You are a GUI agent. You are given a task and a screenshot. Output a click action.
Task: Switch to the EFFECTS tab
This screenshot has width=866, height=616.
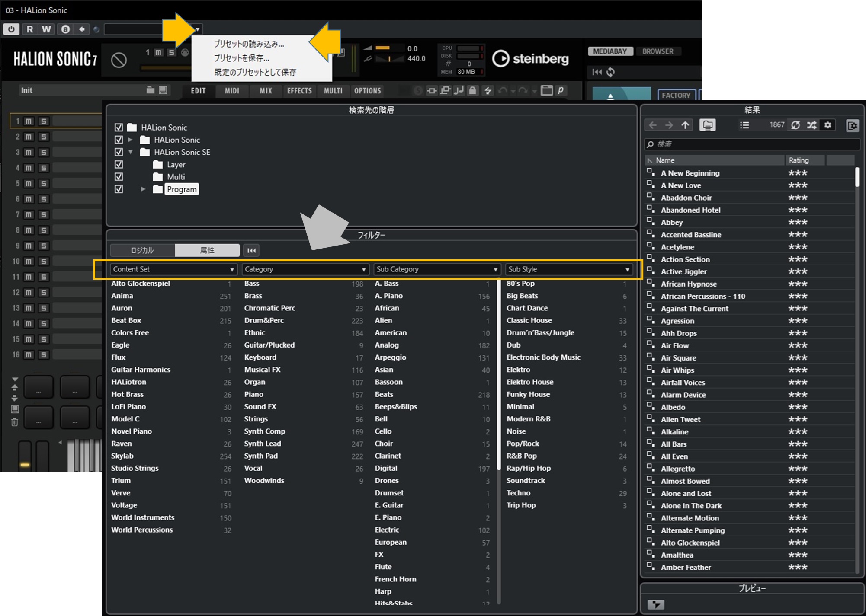click(299, 91)
